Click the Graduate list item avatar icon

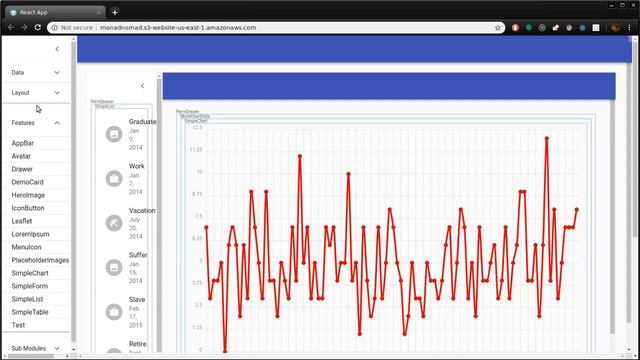tap(114, 134)
